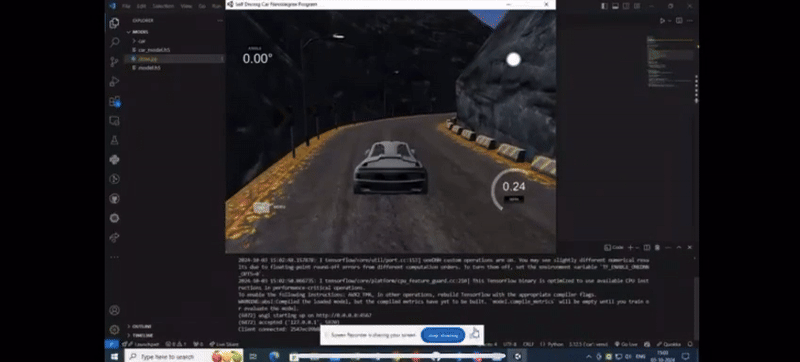This screenshot has height=362, width=800.
Task: Open the Extensions view
Action: [114, 101]
